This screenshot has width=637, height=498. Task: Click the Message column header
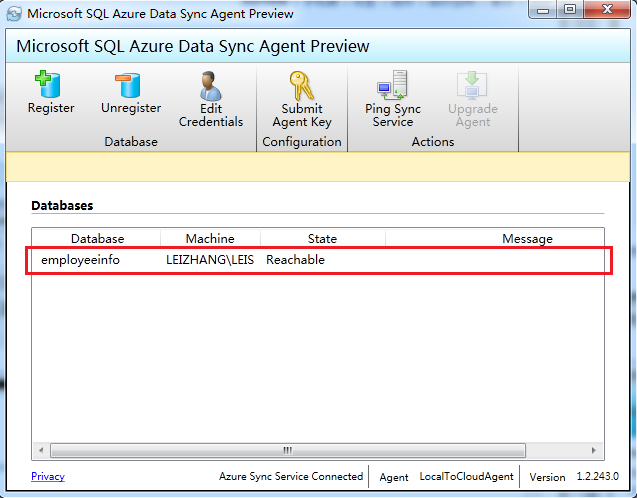pos(527,238)
